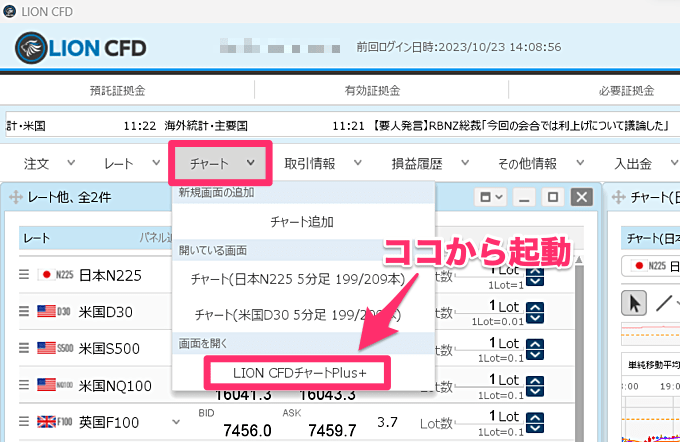Click the 英国F100 BID price 7456.0
The height and width of the screenshot is (442, 680).
(247, 431)
